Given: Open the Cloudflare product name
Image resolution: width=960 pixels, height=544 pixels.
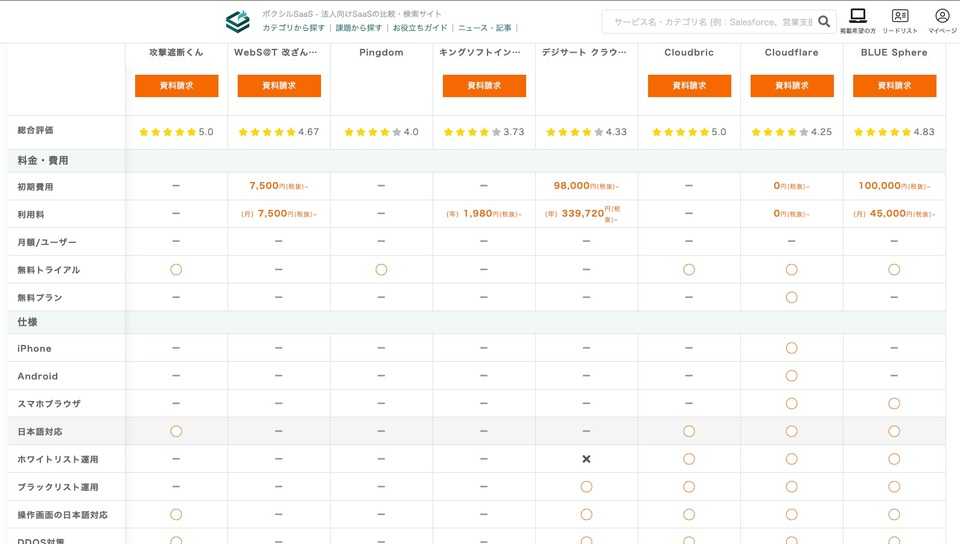Looking at the screenshot, I should (x=792, y=53).
